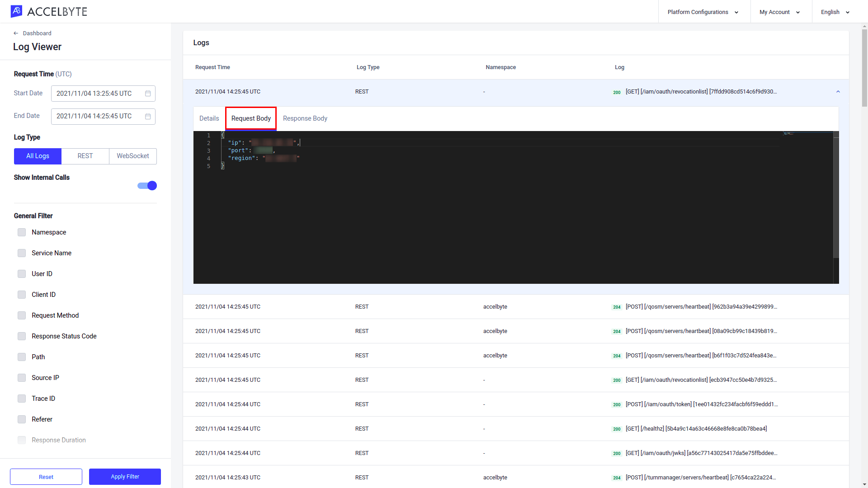Enable the User ID general filter checkbox
Screen dimensions: 868x488
tap(21, 273)
